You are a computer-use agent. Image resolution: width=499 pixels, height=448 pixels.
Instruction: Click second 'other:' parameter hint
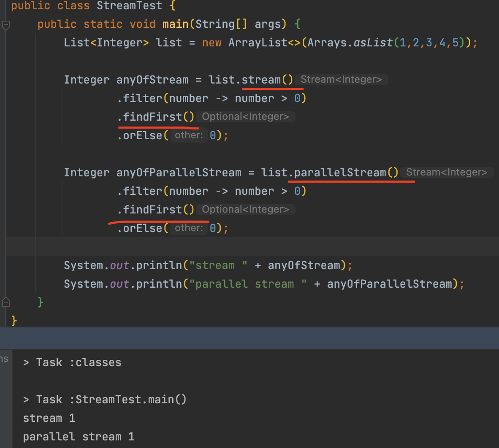point(189,228)
